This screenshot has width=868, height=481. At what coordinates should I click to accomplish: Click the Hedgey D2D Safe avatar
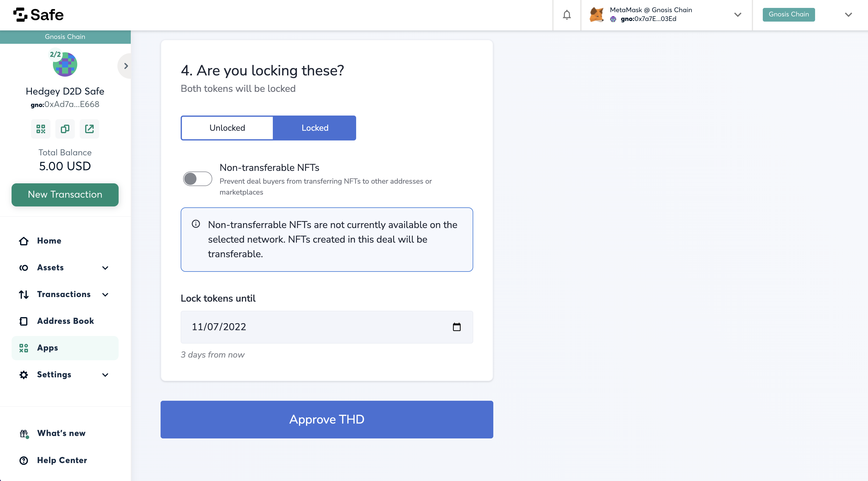pyautogui.click(x=65, y=64)
